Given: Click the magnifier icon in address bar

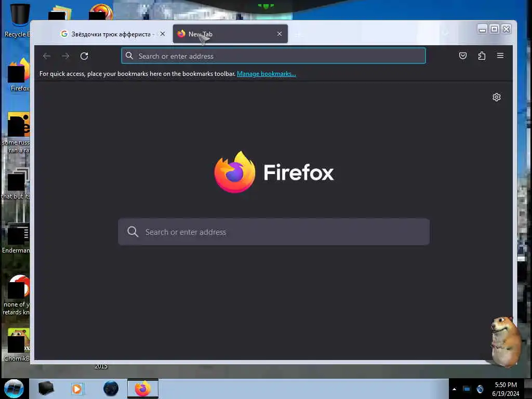Looking at the screenshot, I should [x=129, y=56].
